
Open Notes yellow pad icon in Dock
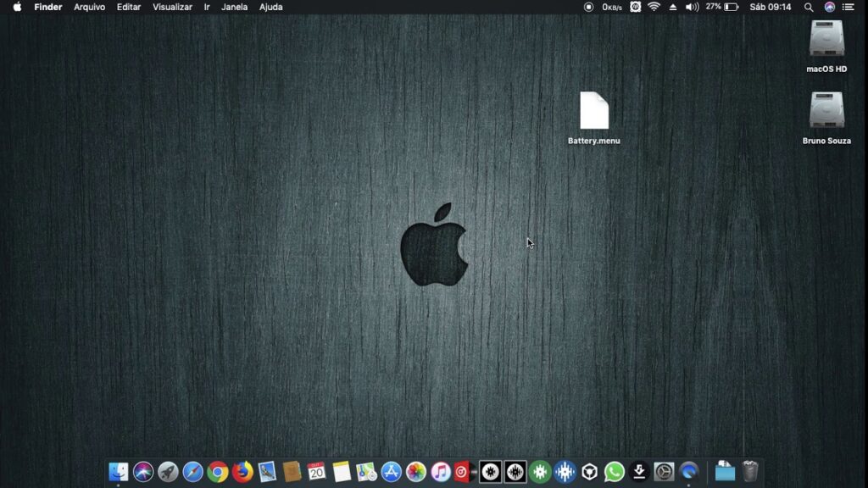(x=342, y=472)
